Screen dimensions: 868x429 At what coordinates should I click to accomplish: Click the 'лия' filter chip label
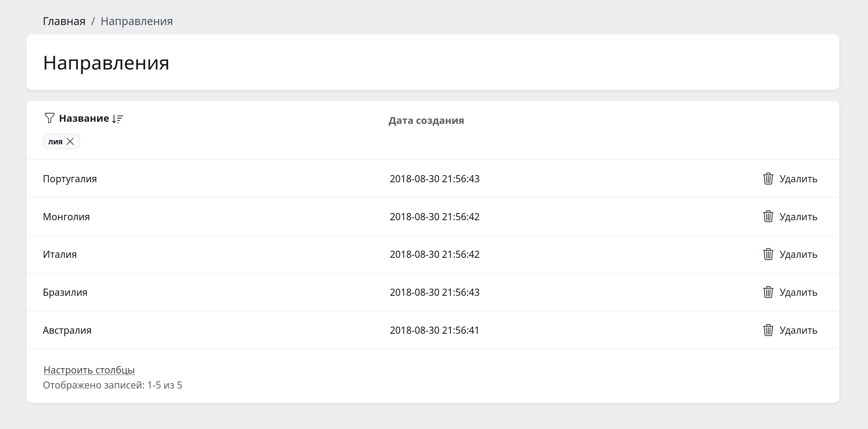click(56, 142)
